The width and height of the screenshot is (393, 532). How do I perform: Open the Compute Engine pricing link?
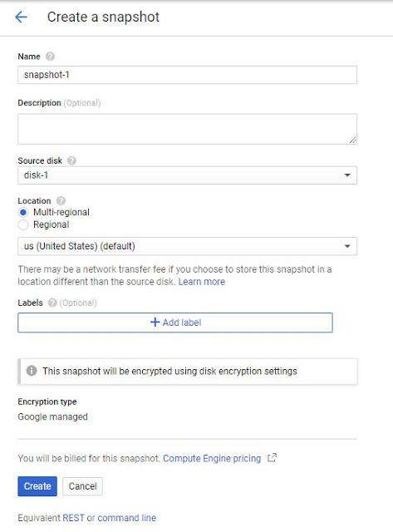pyautogui.click(x=212, y=458)
